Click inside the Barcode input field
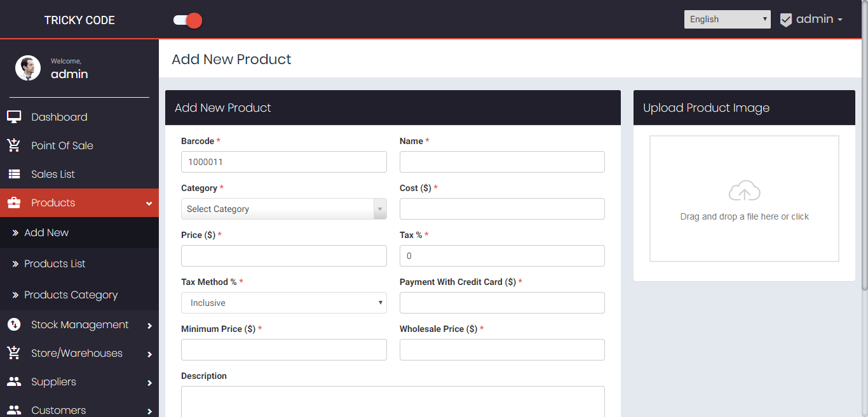The height and width of the screenshot is (417, 868). tap(283, 161)
